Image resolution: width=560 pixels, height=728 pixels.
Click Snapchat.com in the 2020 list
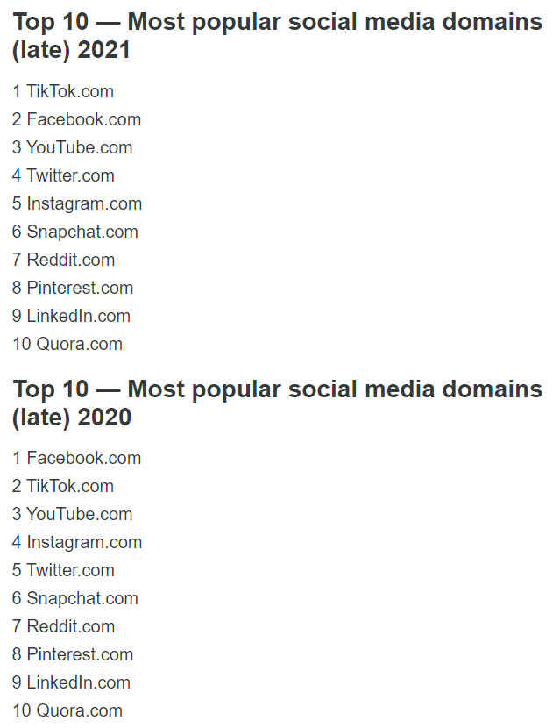82,598
